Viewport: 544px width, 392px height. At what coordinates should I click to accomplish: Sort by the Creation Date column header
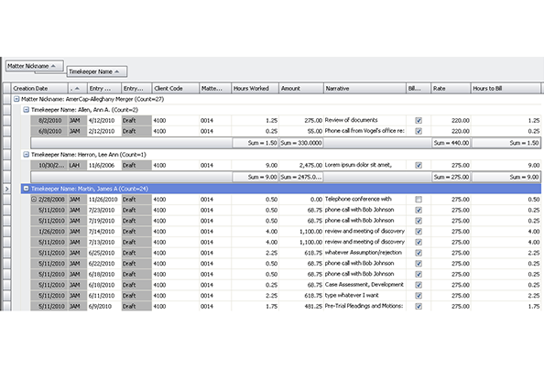(39, 89)
